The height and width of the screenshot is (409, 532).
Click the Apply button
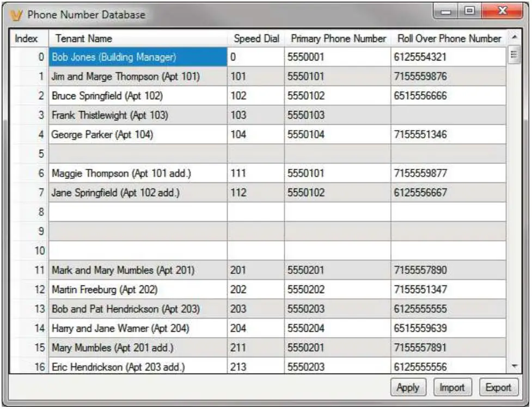[x=408, y=388]
